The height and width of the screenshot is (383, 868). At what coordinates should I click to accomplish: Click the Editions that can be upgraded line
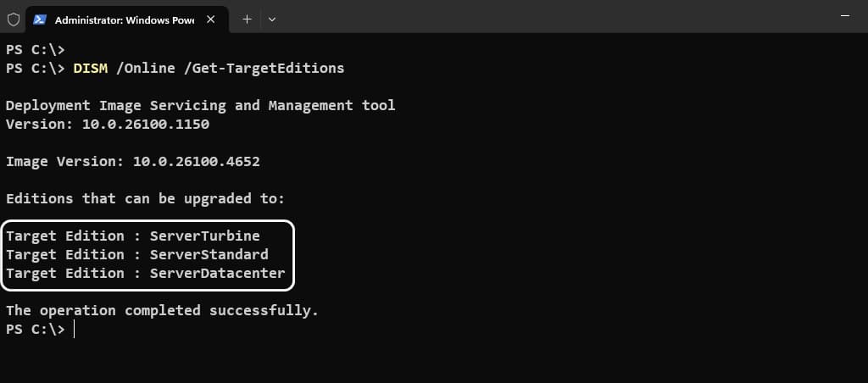point(145,198)
